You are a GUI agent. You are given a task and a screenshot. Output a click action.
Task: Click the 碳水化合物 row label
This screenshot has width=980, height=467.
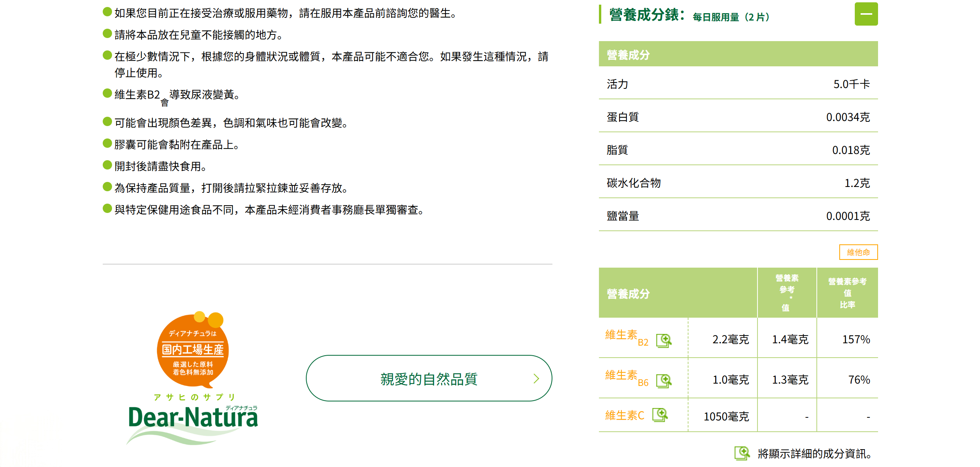tap(633, 183)
